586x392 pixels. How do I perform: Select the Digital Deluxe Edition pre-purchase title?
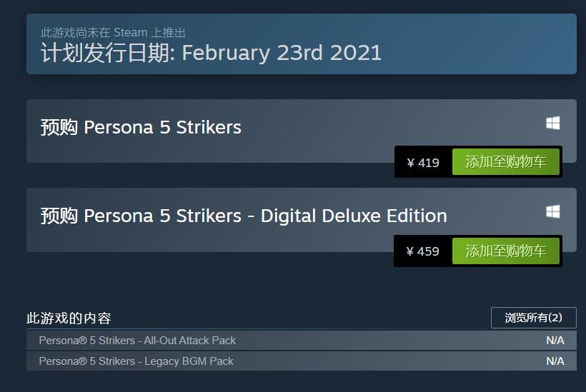click(x=244, y=216)
